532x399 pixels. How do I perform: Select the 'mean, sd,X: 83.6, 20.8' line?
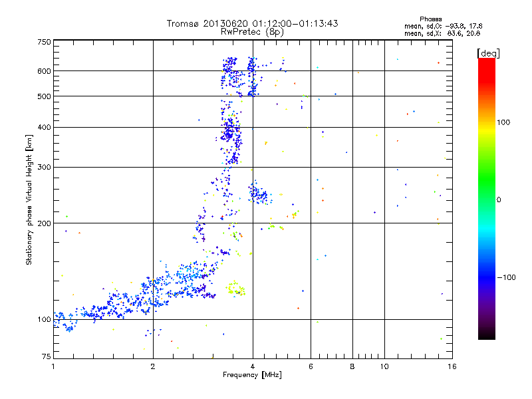[x=442, y=33]
